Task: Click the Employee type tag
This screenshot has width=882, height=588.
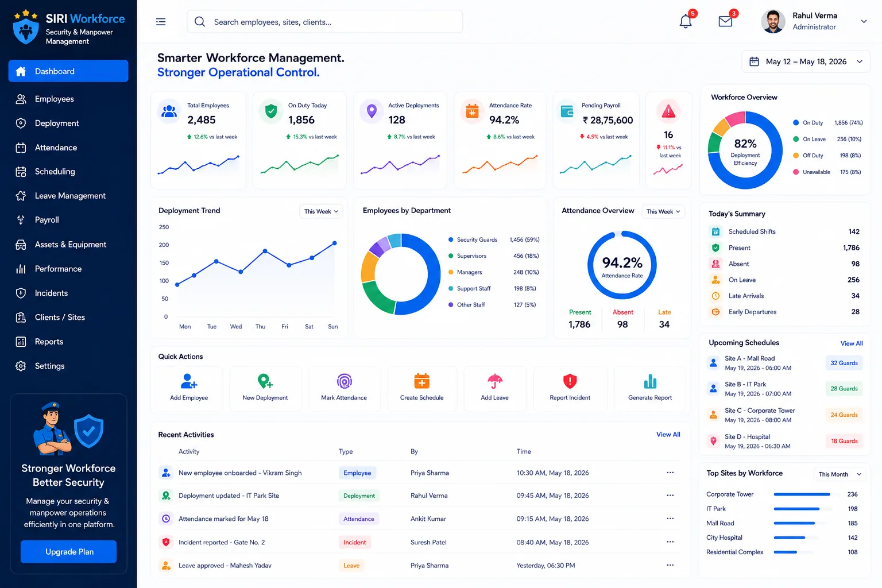Action: [357, 473]
